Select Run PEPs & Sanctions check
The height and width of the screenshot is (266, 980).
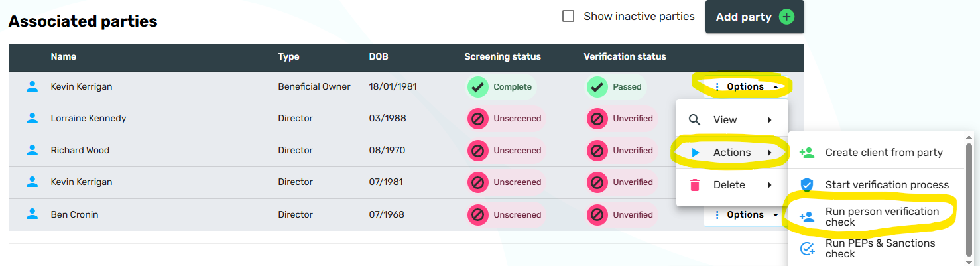pyautogui.click(x=880, y=248)
